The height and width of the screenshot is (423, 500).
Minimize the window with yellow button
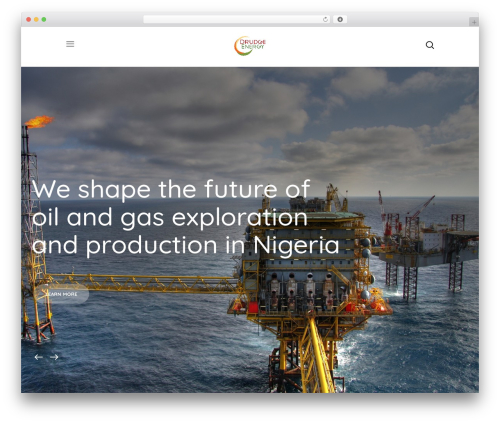[x=36, y=19]
